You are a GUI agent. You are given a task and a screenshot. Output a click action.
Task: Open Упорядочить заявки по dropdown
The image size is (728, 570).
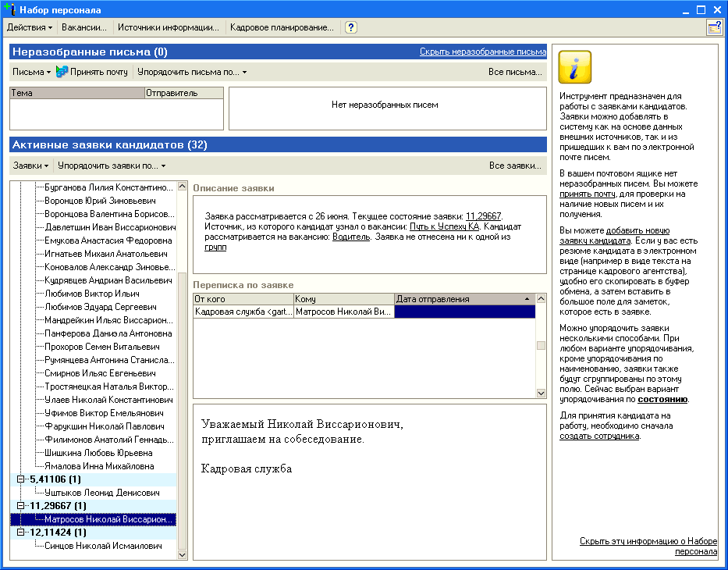click(x=112, y=166)
